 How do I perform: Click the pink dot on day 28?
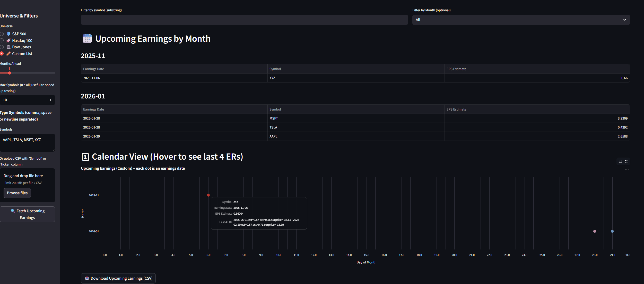pos(595,231)
